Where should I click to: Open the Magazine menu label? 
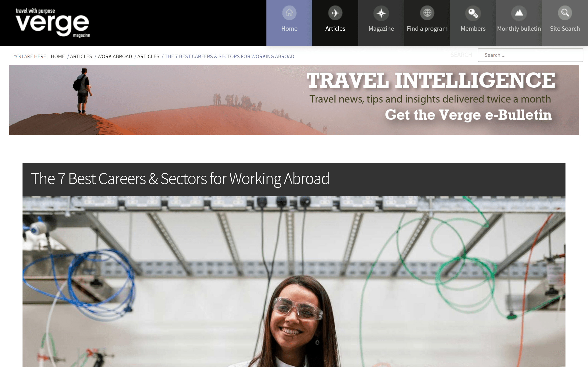click(381, 29)
